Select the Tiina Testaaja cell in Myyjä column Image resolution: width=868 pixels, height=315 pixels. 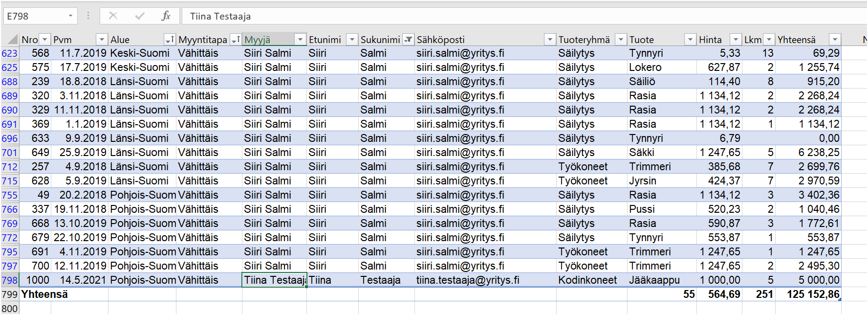point(274,280)
